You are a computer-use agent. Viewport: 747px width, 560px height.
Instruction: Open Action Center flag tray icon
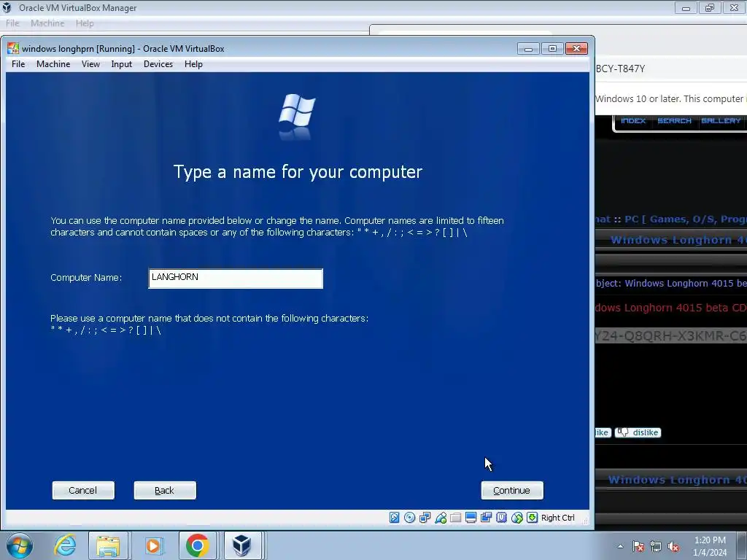click(638, 547)
